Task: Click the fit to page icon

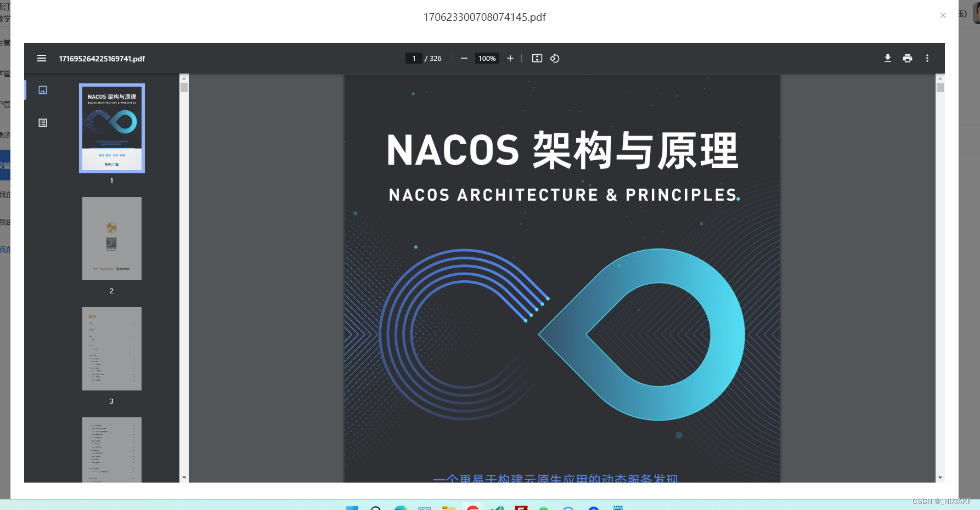Action: 537,58
